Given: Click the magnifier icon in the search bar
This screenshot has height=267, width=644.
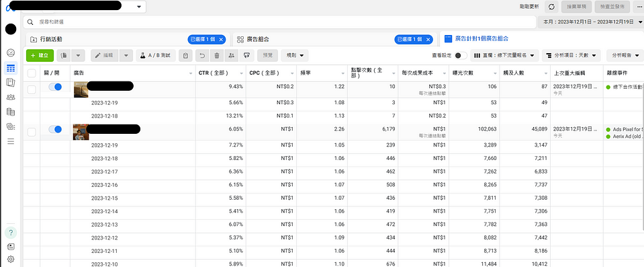Looking at the screenshot, I should (31, 22).
